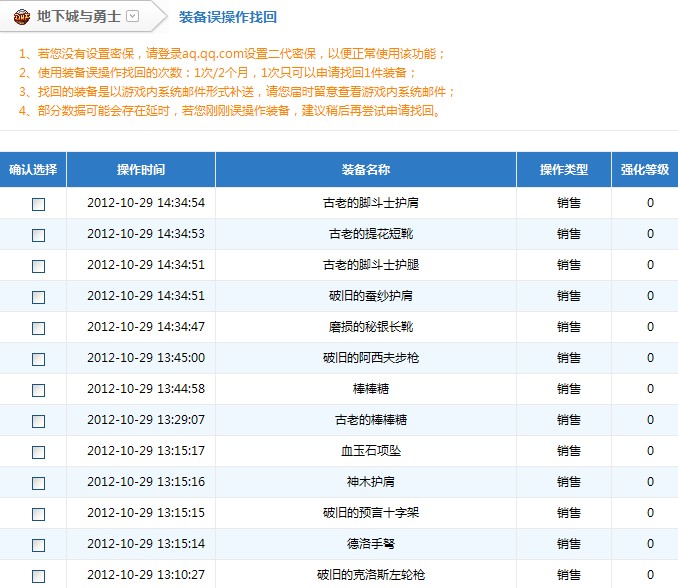This screenshot has height=588, width=678.
Task: Open the 地下城与勇士 game dropdown arrow
Action: (132, 16)
